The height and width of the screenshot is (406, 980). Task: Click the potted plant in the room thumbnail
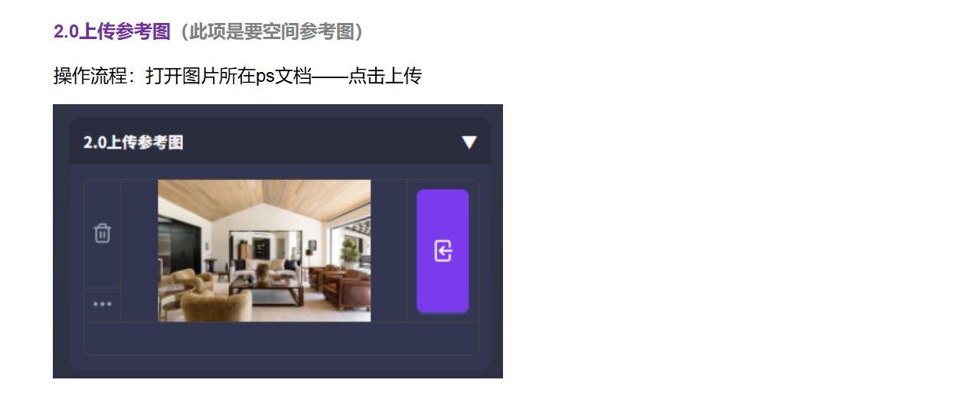[350, 252]
